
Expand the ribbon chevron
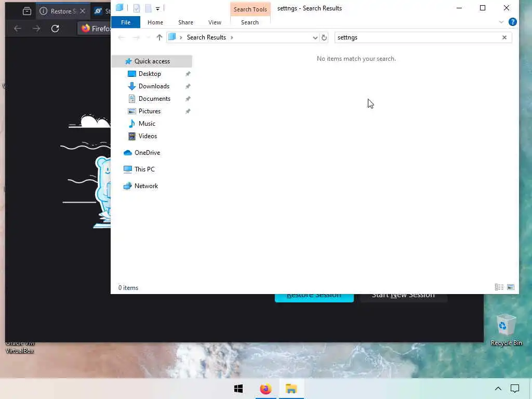pos(501,22)
